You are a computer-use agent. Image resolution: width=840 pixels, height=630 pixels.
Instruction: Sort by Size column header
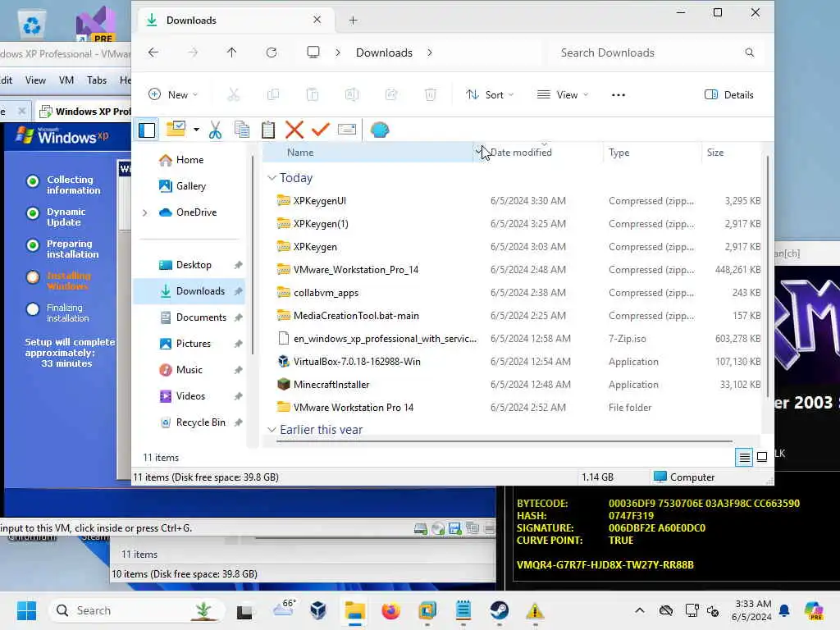(x=731, y=152)
